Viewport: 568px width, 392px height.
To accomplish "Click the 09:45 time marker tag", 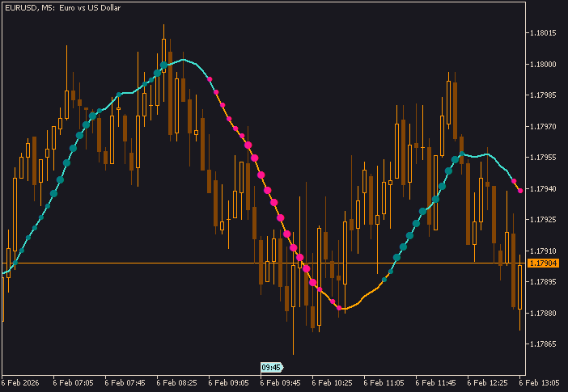I will [x=272, y=368].
